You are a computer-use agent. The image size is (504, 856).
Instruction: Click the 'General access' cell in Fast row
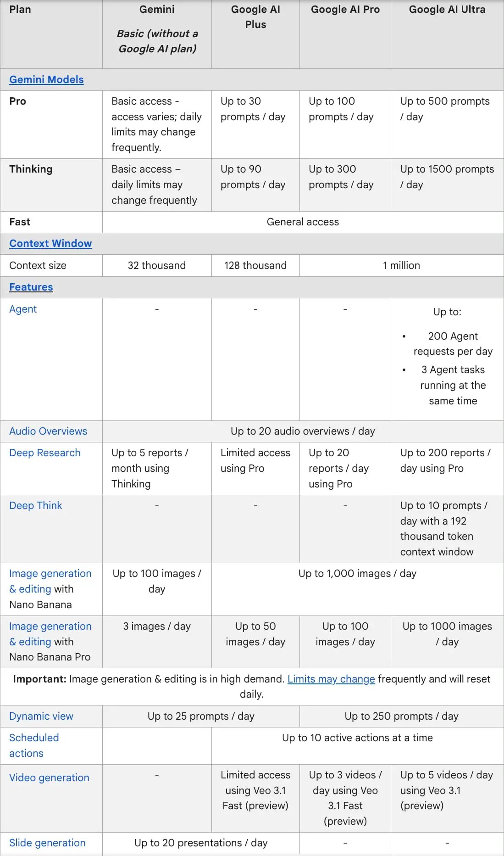click(x=303, y=222)
